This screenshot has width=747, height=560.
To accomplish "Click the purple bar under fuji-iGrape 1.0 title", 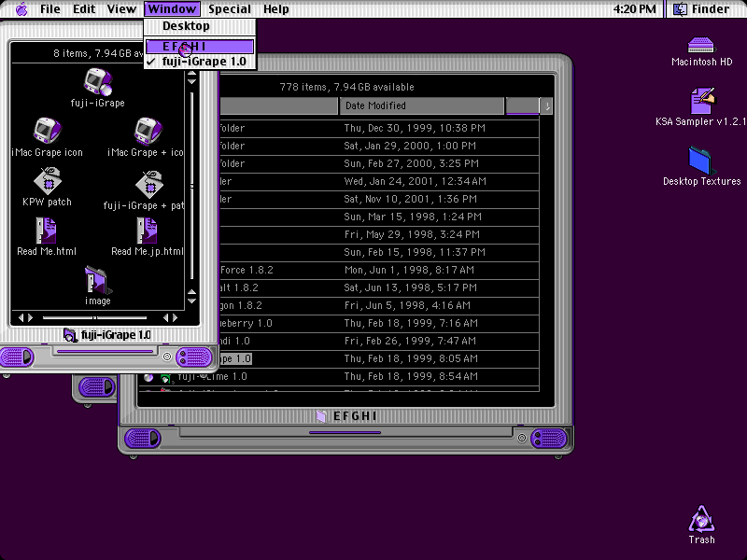I will click(105, 352).
